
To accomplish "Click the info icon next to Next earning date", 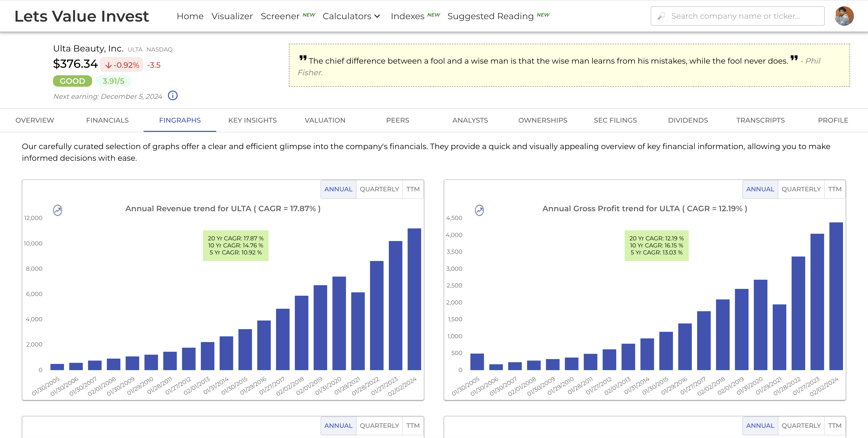I will tap(173, 96).
